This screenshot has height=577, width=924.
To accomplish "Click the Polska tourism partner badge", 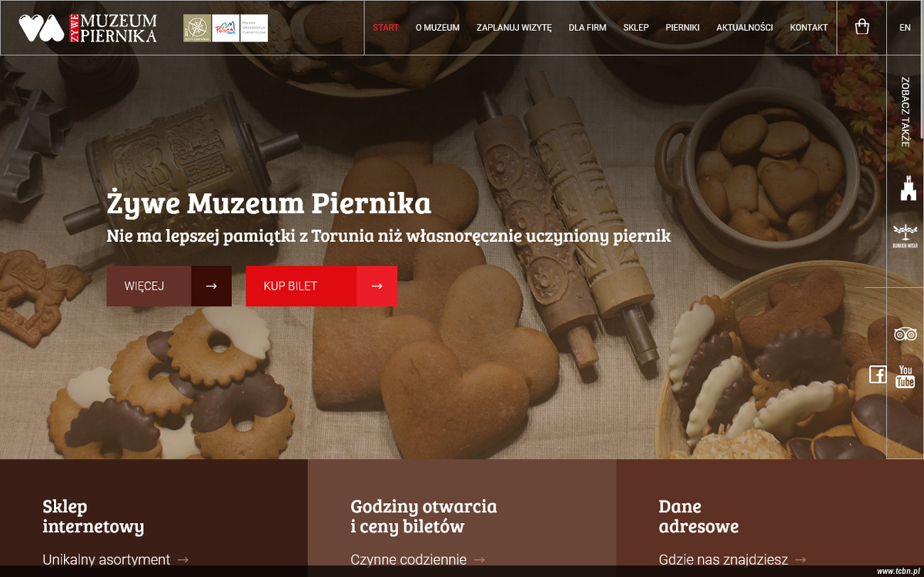I will point(226,28).
